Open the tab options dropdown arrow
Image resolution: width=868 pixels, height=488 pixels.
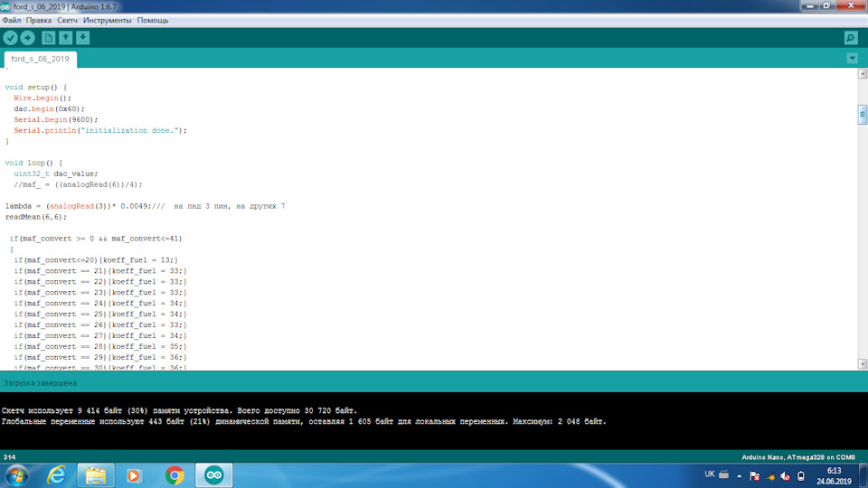[852, 58]
